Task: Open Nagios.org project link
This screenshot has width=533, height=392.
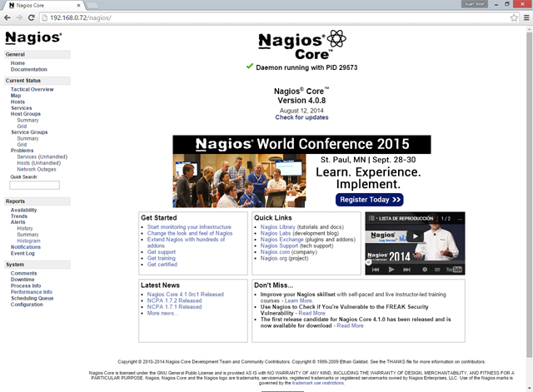Action: pyautogui.click(x=274, y=258)
